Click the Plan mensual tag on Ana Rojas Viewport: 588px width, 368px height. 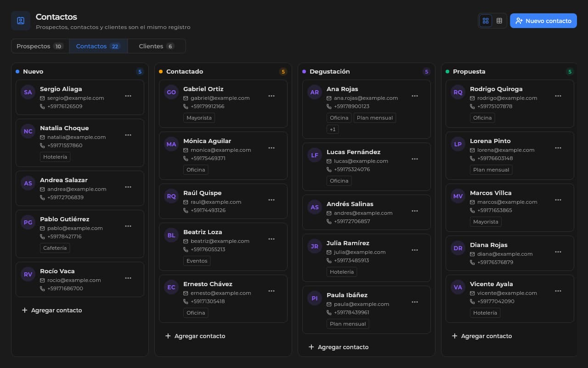[x=375, y=118]
